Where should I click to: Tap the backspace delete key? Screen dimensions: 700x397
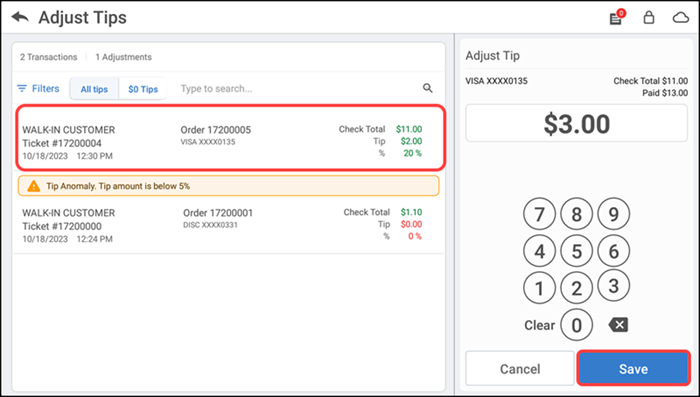618,325
